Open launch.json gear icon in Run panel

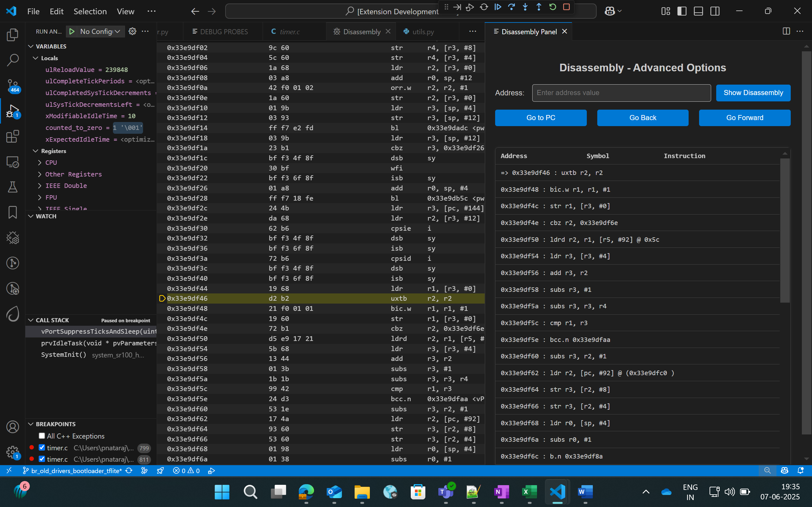[x=133, y=31]
